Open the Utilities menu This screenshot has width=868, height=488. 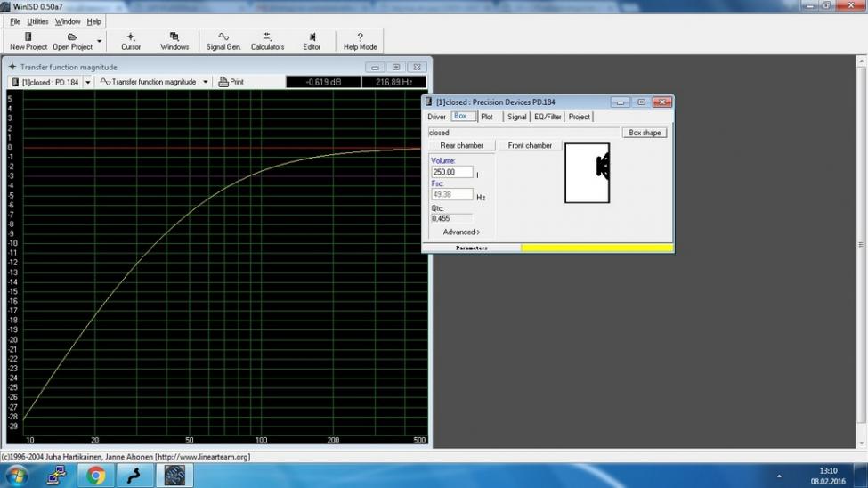[37, 21]
